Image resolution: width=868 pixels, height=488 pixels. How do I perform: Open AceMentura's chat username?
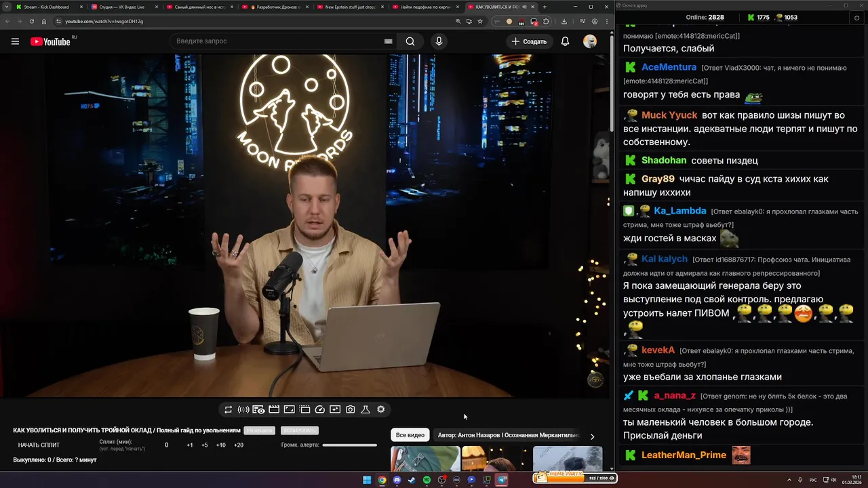coord(669,67)
